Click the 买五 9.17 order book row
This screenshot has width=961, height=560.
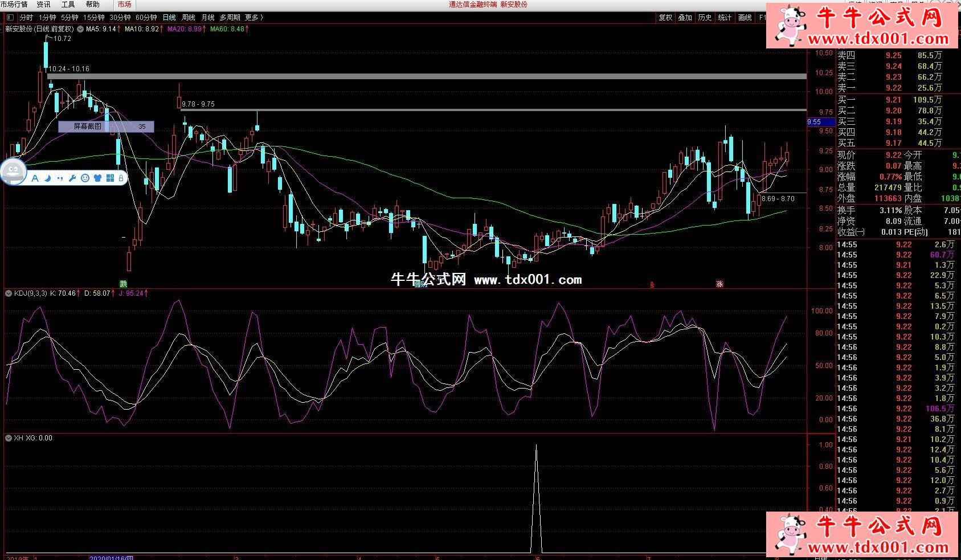[x=890, y=143]
